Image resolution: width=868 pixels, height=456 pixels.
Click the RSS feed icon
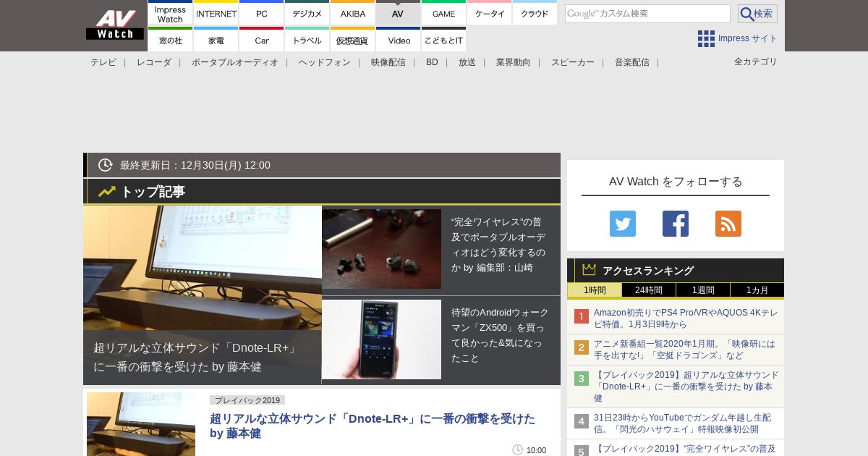728,224
